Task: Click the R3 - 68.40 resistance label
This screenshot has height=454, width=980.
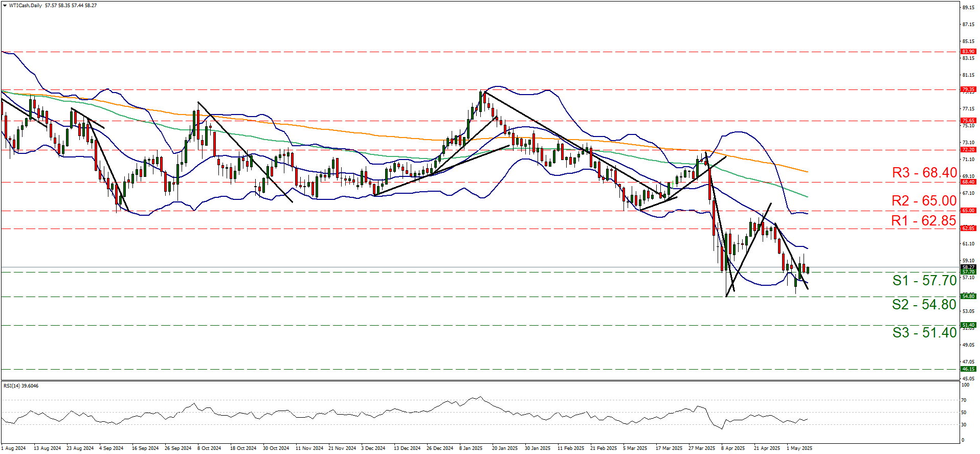Action: pos(924,173)
